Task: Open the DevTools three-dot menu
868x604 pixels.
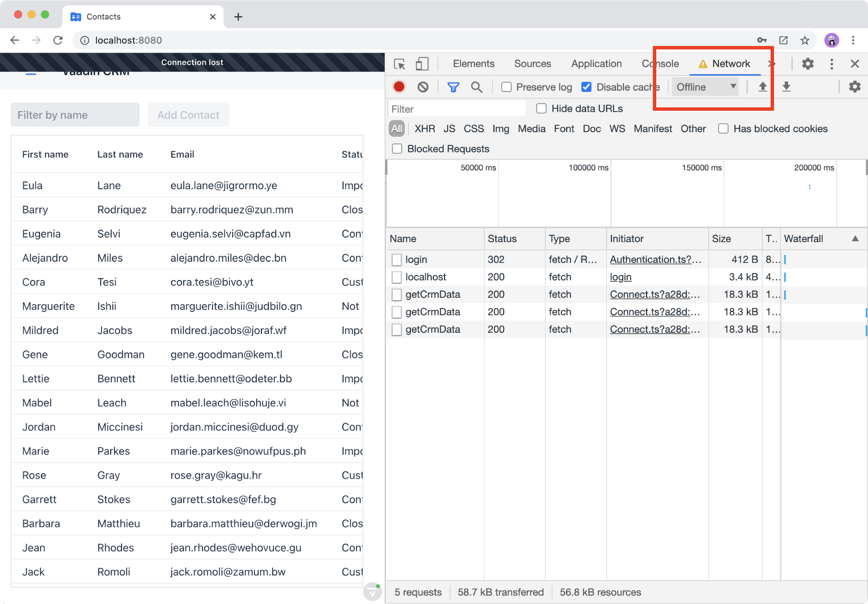Action: (x=832, y=63)
